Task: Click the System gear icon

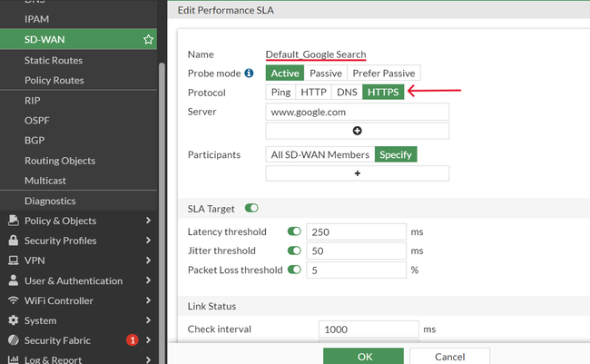Action: click(x=13, y=320)
